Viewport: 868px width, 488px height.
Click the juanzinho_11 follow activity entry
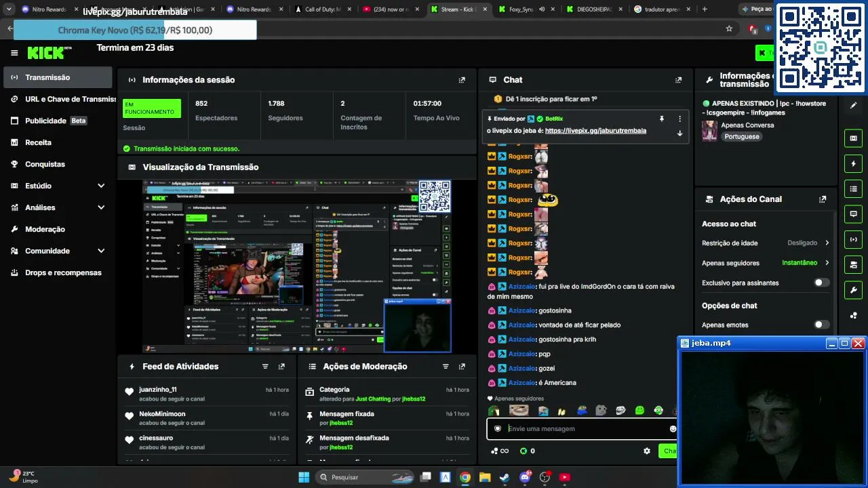[x=207, y=394]
